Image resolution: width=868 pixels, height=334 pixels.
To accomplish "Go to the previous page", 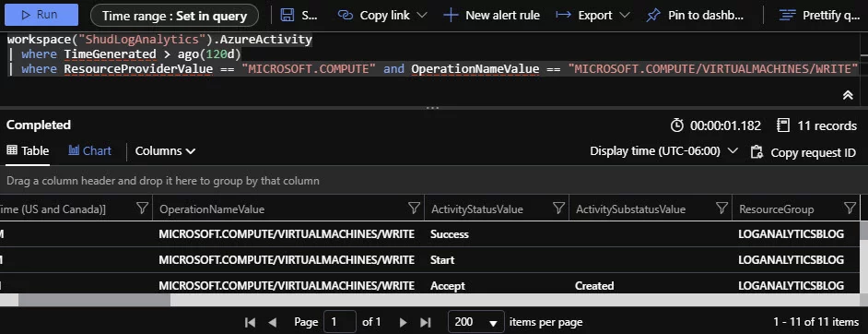I will pyautogui.click(x=272, y=322).
